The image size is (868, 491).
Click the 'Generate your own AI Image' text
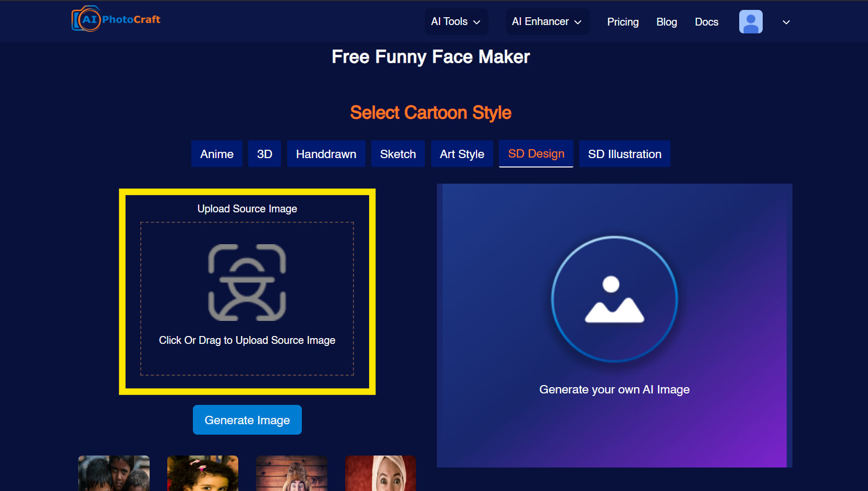click(x=615, y=390)
